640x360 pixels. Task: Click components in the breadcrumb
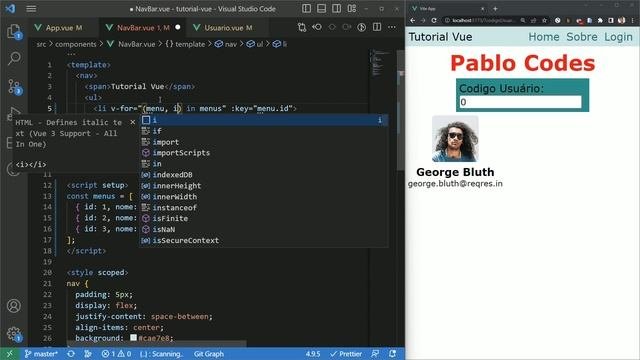(x=76, y=44)
